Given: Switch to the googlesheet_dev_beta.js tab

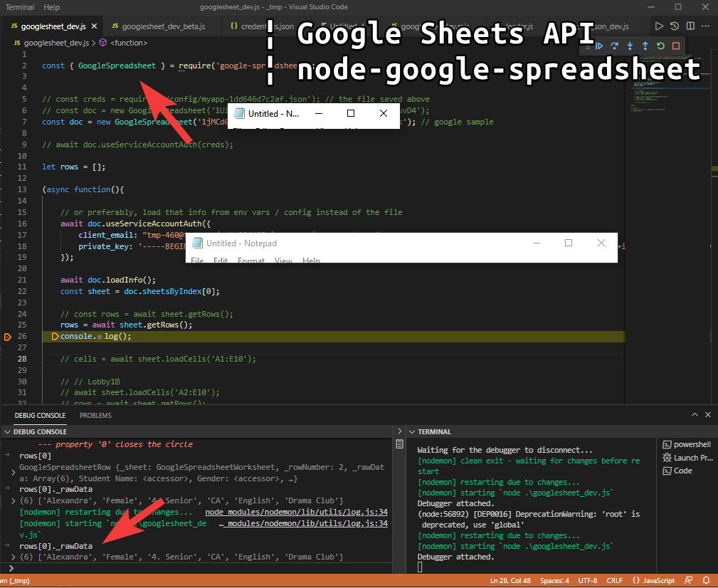Looking at the screenshot, I should 162,26.
